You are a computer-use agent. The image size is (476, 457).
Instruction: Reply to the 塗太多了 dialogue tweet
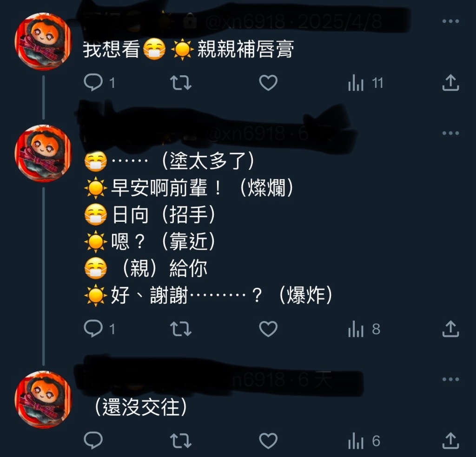point(93,329)
